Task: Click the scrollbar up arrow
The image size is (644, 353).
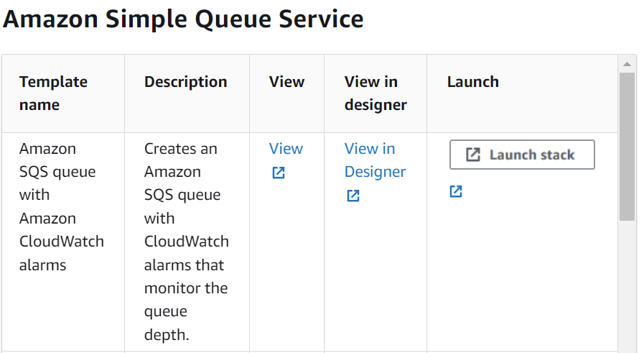Action: tap(627, 64)
